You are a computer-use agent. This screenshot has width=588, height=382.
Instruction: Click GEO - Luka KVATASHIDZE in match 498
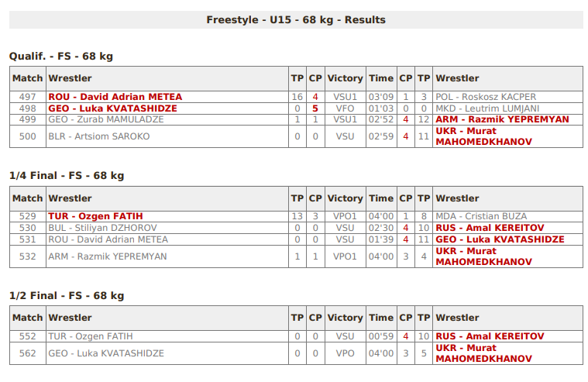click(x=112, y=108)
